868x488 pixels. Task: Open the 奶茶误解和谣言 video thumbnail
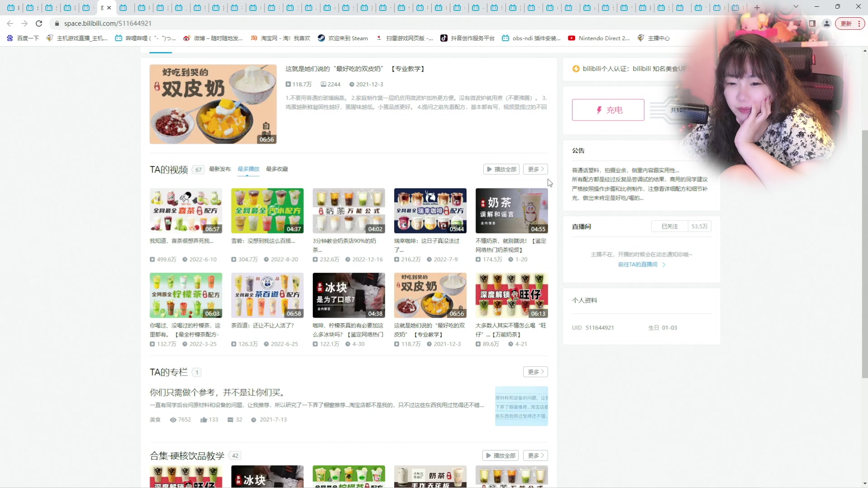click(511, 211)
